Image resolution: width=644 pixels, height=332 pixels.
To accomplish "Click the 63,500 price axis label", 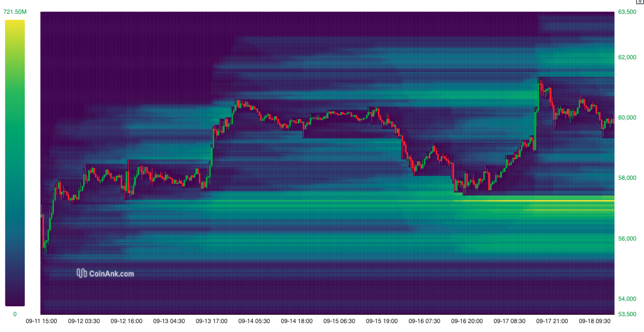I will [627, 12].
